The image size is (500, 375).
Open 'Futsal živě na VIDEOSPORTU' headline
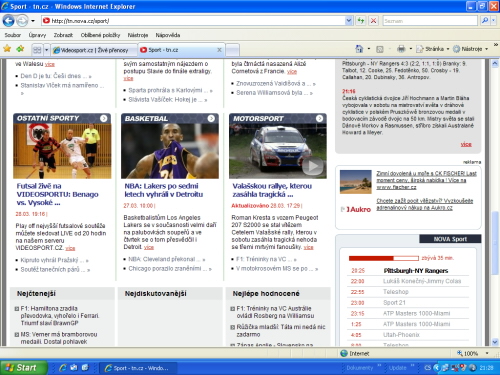57,194
